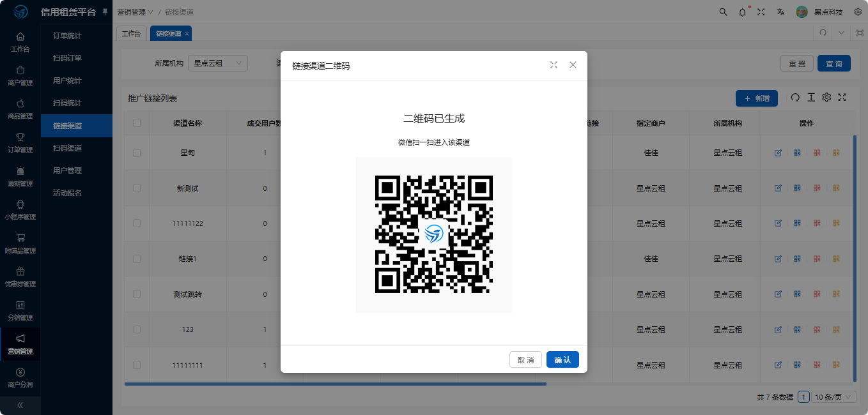Open 商户管理 in the left navigation

20,75
